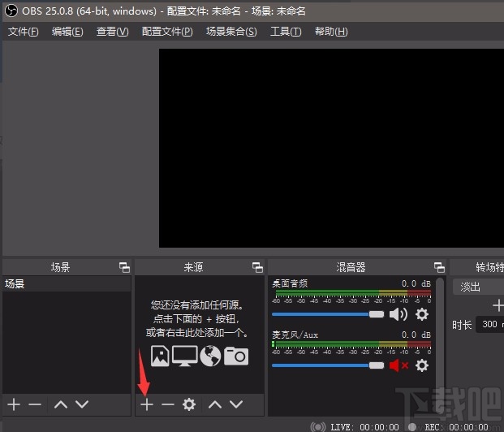
Task: Click the camera source icon
Action: 236,356
